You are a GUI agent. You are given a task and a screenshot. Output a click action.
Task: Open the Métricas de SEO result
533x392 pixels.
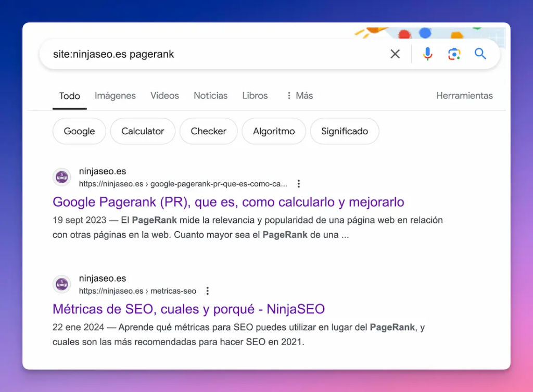click(x=188, y=309)
